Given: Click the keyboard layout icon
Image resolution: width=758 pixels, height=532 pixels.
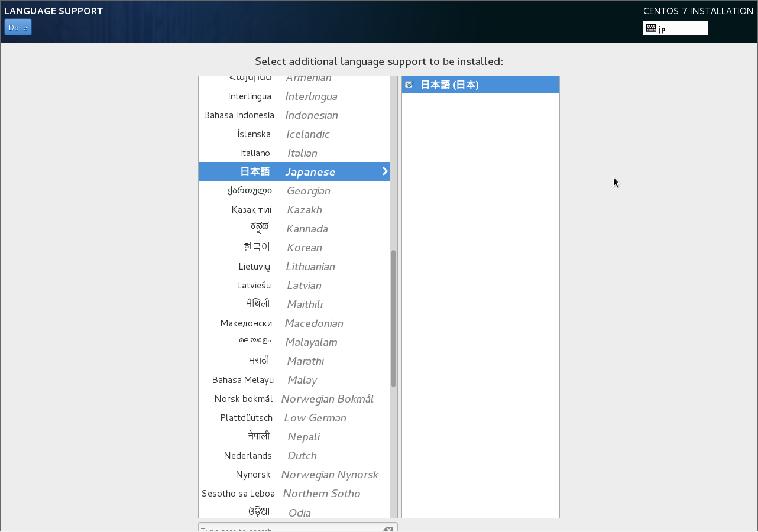Looking at the screenshot, I should [650, 28].
